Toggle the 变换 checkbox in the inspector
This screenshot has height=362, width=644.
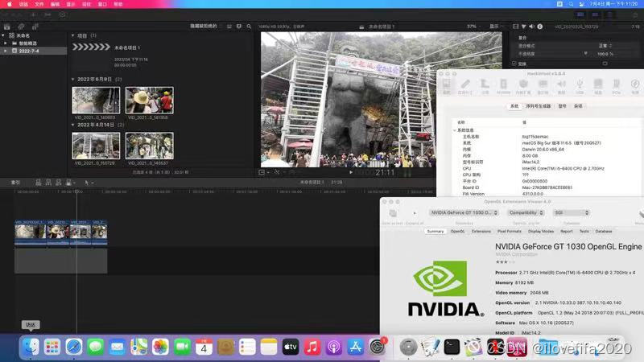(x=514, y=64)
